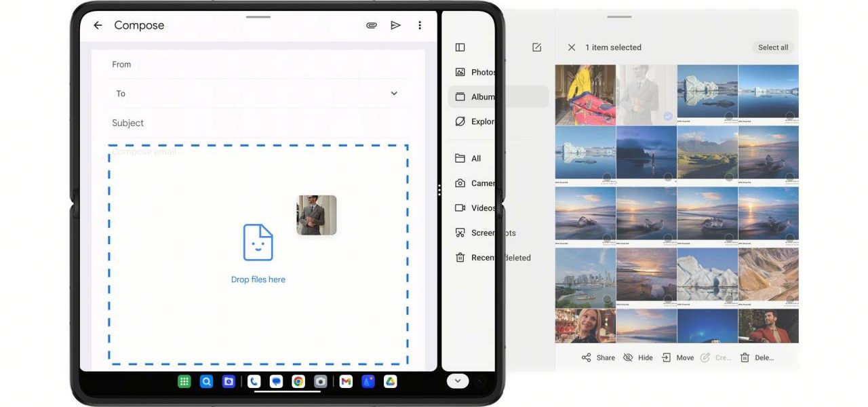Click the dragged man-in-suit thumbnail in Compose

coord(317,215)
